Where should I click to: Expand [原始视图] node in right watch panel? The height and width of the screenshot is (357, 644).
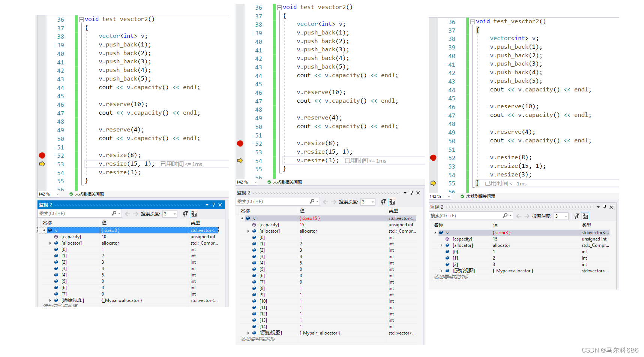pos(441,271)
